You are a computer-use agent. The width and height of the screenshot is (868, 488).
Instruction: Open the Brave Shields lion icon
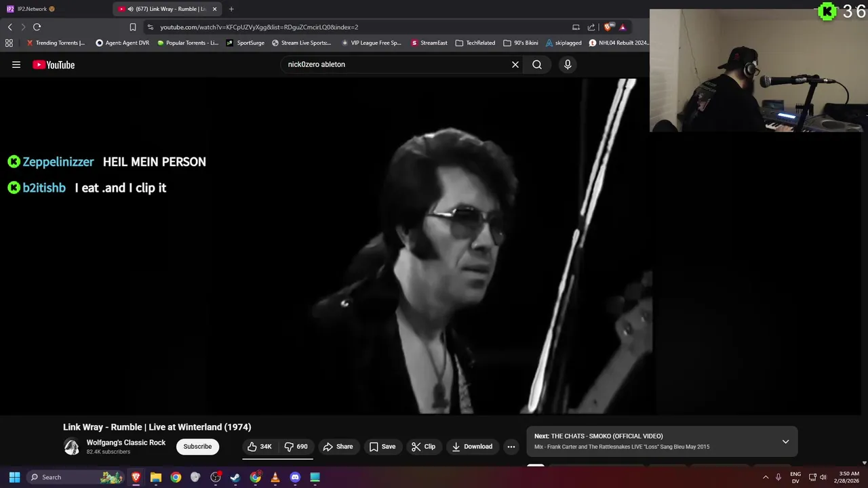coord(608,27)
